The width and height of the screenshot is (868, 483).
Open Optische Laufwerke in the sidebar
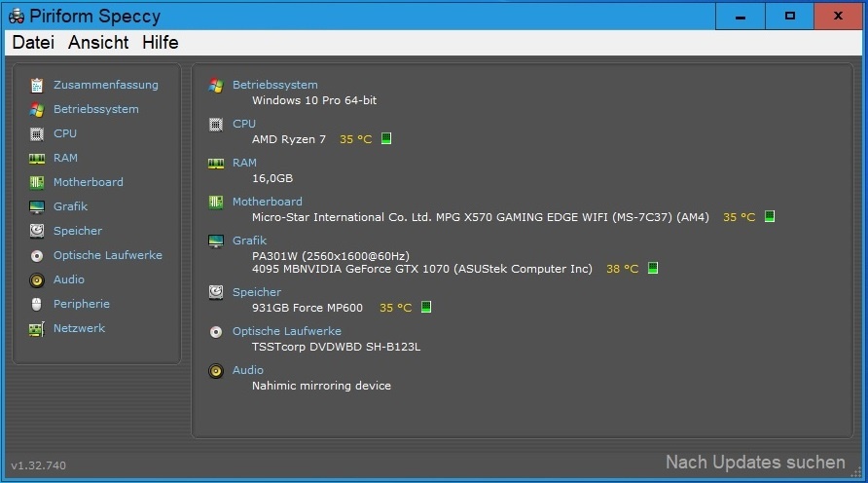(108, 255)
